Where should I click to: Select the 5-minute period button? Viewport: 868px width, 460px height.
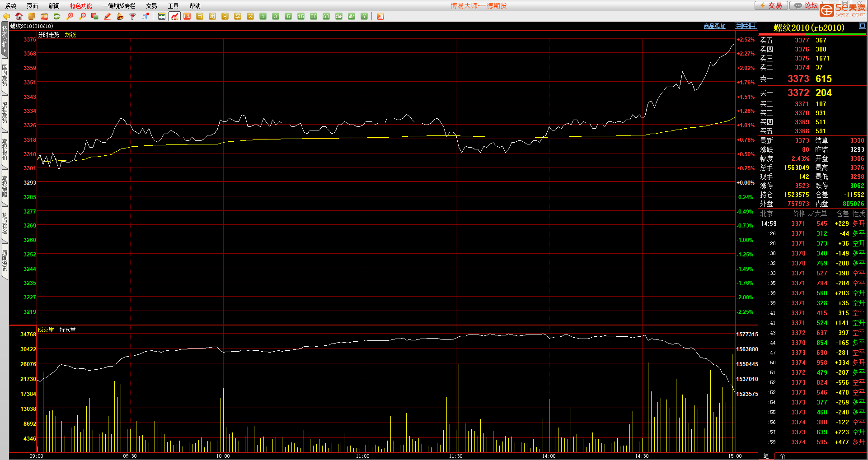[288, 16]
